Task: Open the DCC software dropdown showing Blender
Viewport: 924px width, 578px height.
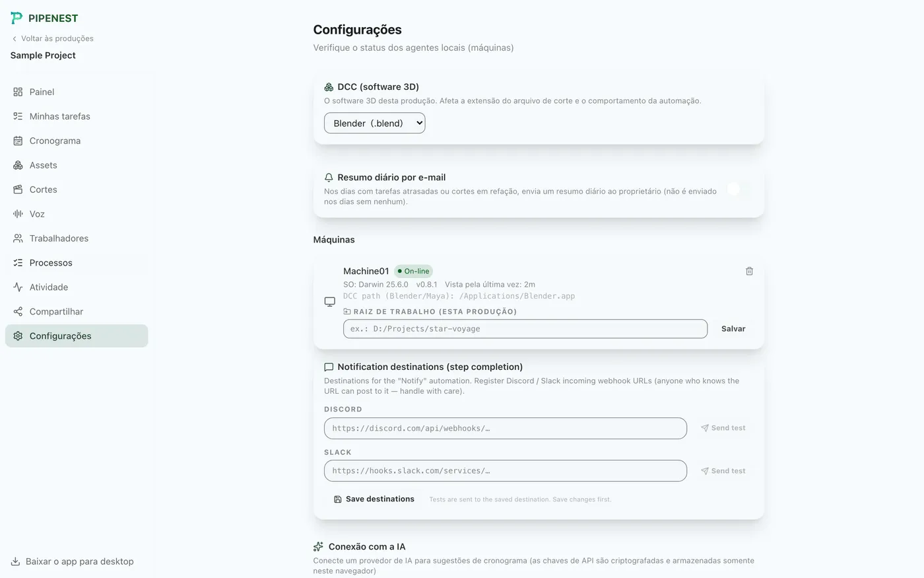Action: pyautogui.click(x=374, y=123)
